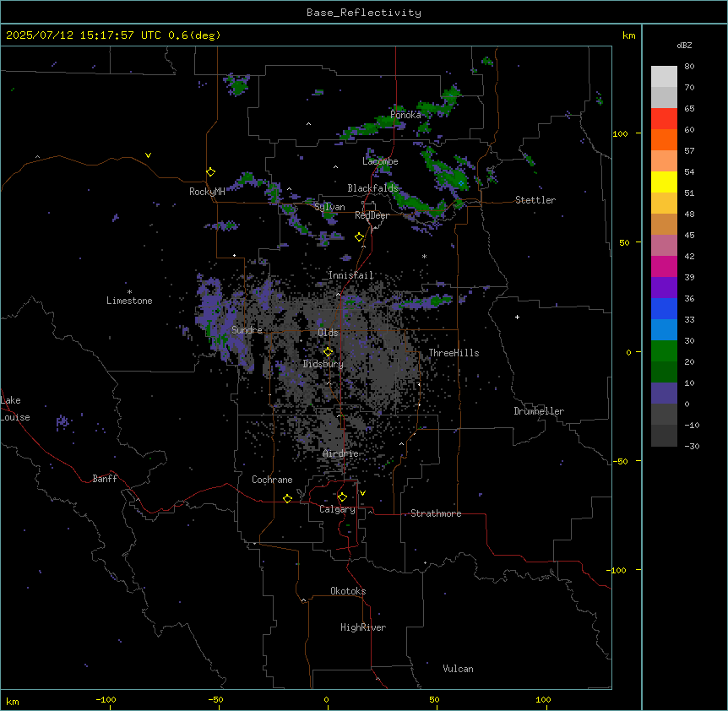
Task: Click the Ponoka city label
Action: click(405, 115)
